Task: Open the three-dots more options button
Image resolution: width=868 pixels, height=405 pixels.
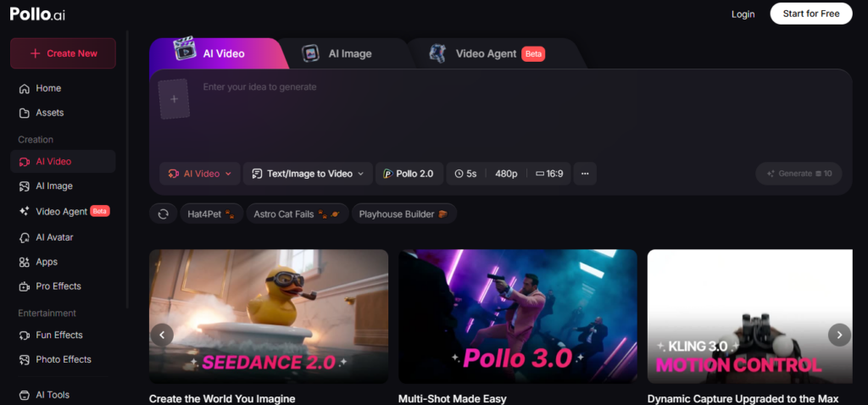Action: tap(585, 174)
